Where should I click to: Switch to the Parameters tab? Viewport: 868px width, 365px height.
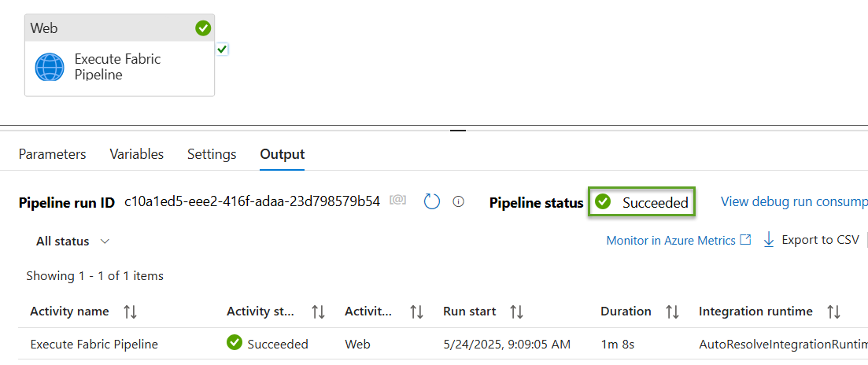click(x=53, y=153)
